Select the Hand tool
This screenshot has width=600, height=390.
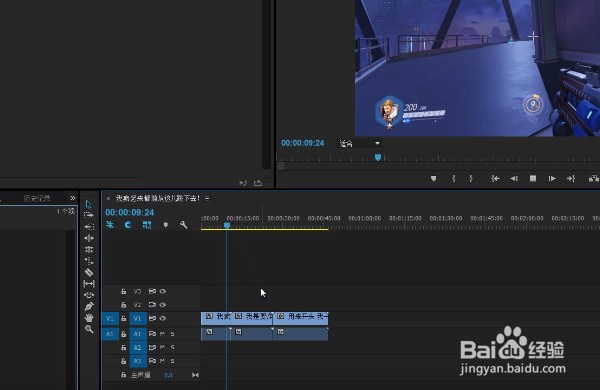click(89, 318)
